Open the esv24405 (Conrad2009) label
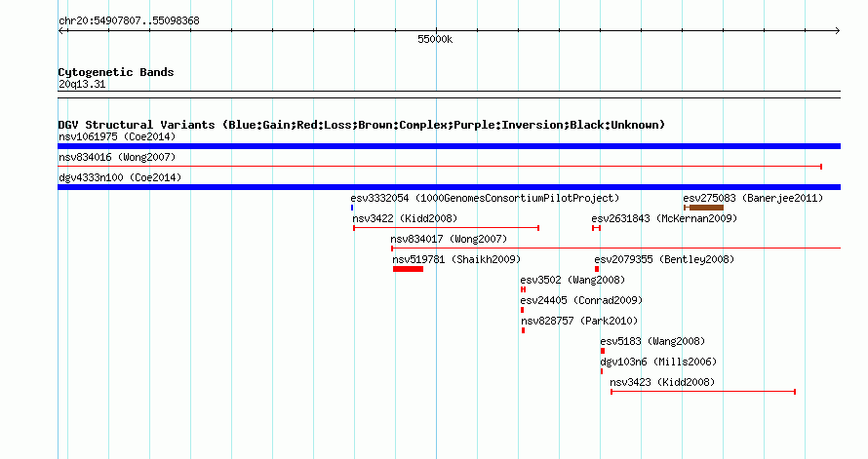The image size is (868, 459). (x=581, y=300)
